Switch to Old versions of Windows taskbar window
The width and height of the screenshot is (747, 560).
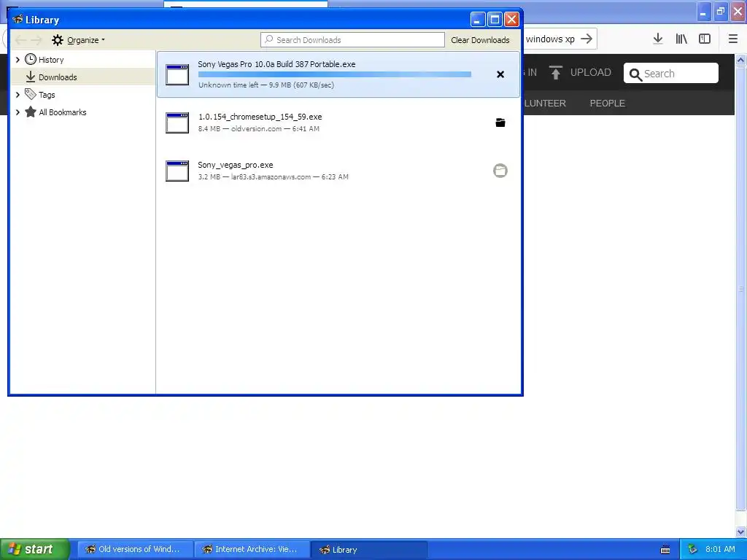coord(135,549)
